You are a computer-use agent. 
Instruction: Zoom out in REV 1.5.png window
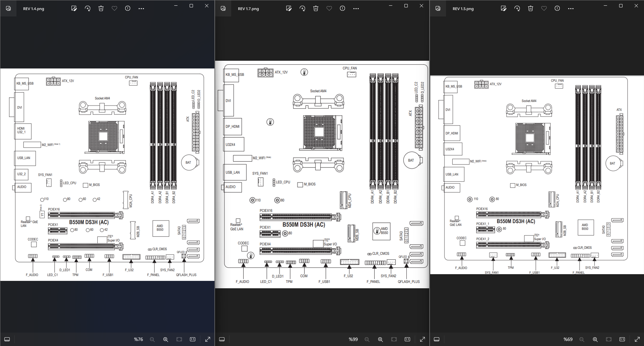pos(582,339)
